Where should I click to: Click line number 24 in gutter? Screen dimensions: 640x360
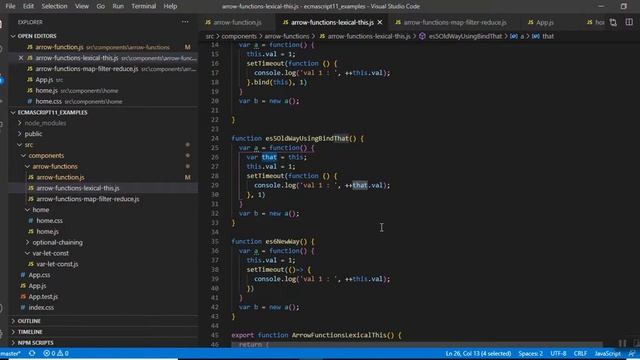[x=215, y=138]
